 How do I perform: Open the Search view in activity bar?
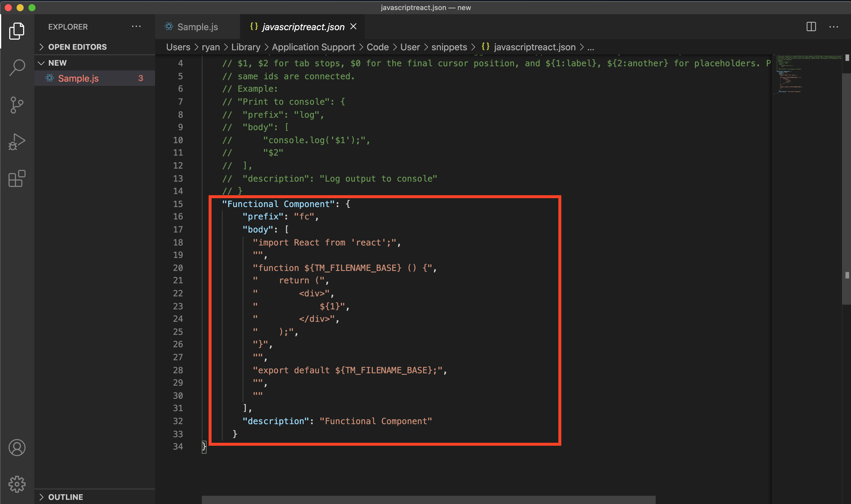click(x=17, y=68)
